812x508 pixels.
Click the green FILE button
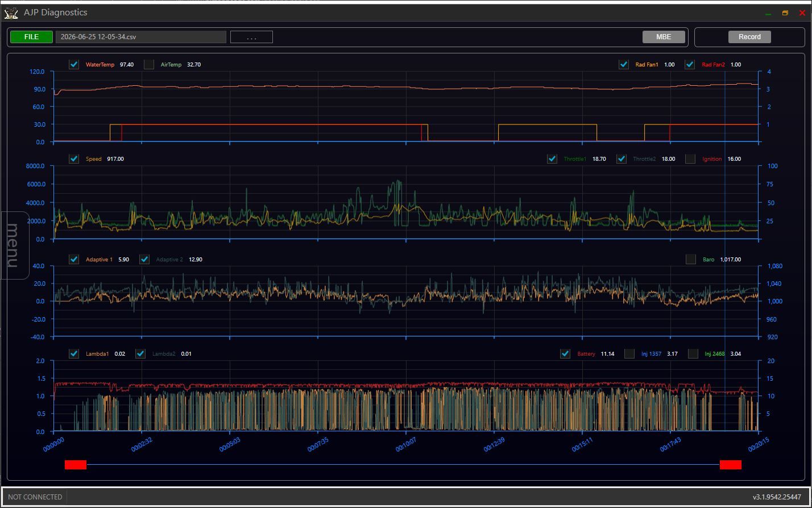coord(31,37)
